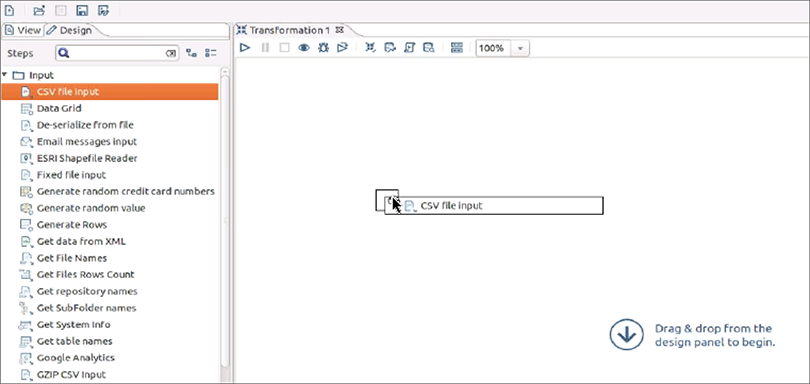Run impact analysis on the database

coord(390,48)
